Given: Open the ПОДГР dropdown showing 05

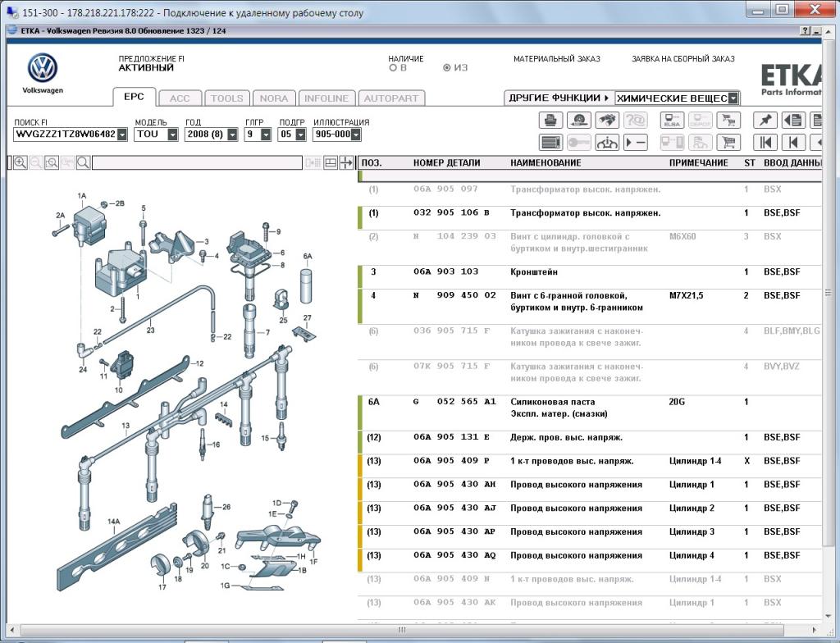Looking at the screenshot, I should pyautogui.click(x=300, y=135).
